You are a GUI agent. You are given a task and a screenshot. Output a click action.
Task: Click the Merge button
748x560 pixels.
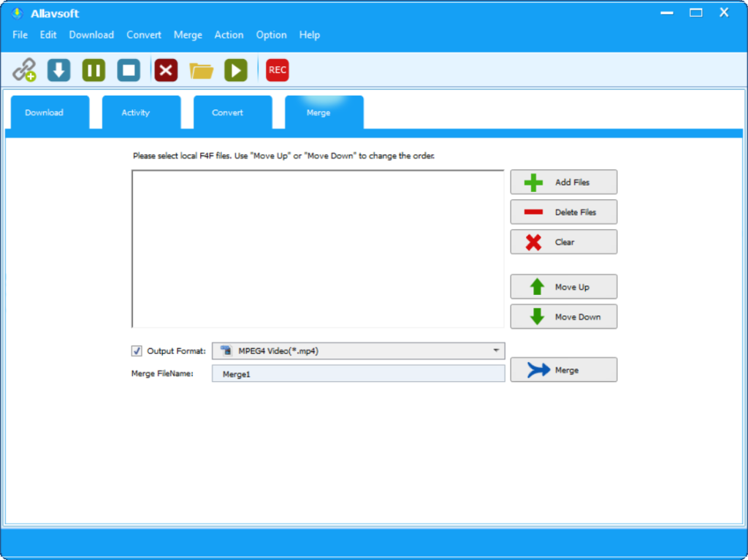pos(563,369)
